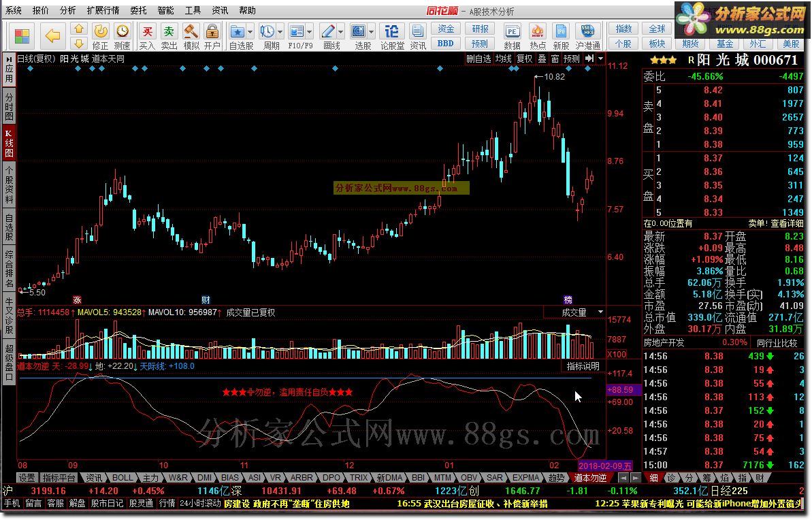Click the colorful home grid icon
This screenshot has width=812, height=520.
22,36
